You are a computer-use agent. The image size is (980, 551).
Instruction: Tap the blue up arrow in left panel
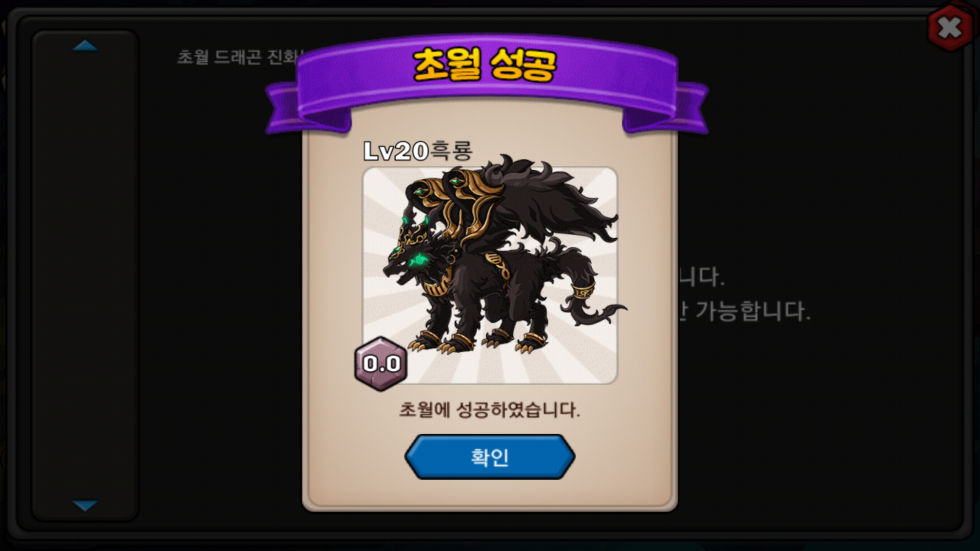(85, 46)
